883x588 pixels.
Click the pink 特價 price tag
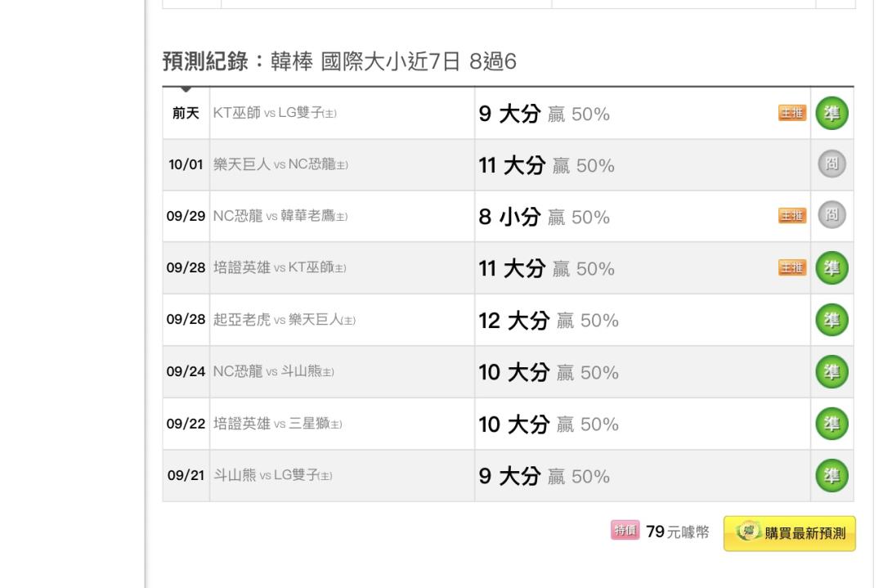(x=625, y=530)
